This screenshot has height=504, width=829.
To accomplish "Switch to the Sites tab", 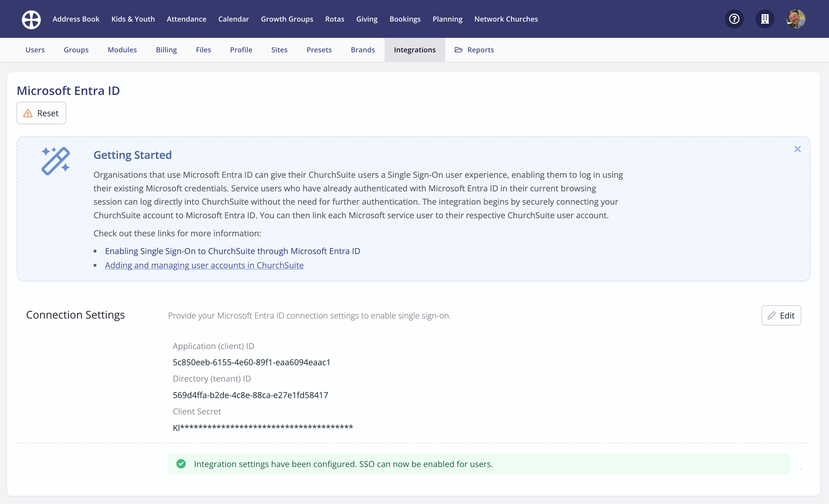I will click(279, 50).
